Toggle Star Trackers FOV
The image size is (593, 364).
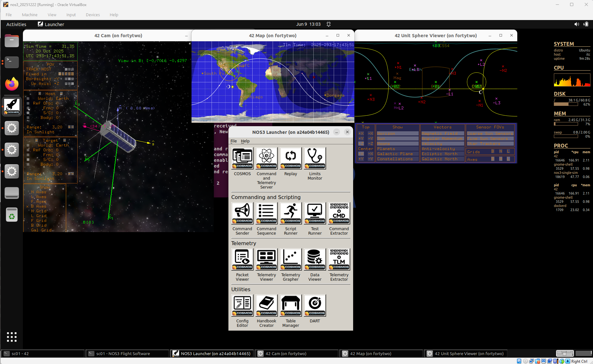click(490, 144)
